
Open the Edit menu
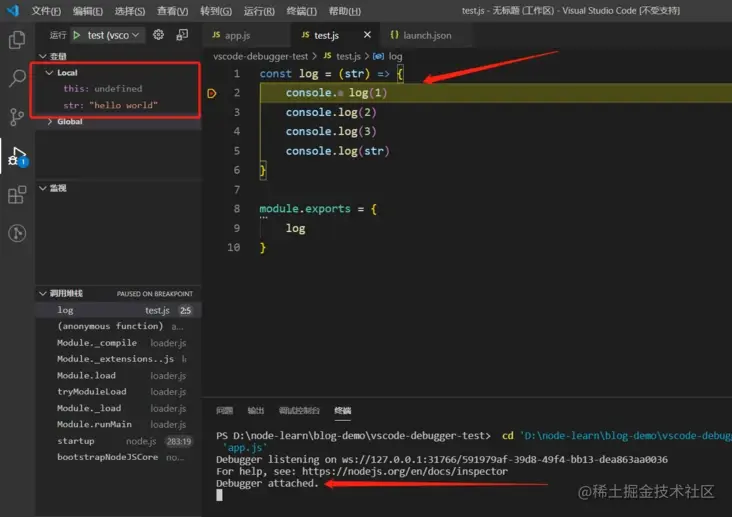[88, 11]
